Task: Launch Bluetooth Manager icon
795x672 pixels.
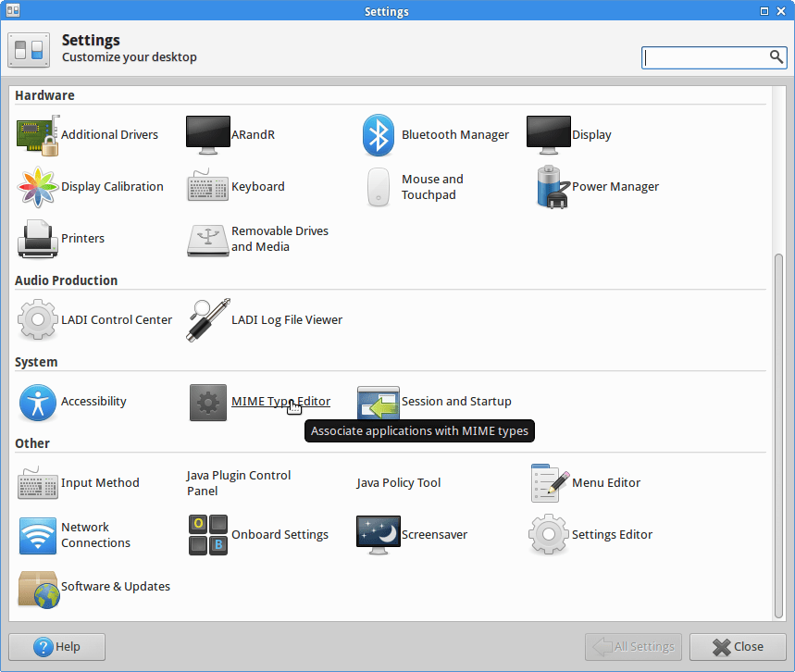Action: click(379, 135)
